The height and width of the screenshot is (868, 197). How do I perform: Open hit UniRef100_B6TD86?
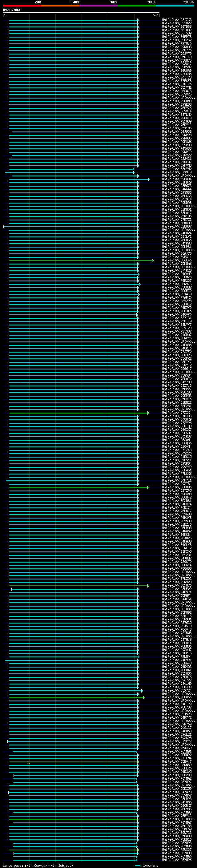(177, 26)
